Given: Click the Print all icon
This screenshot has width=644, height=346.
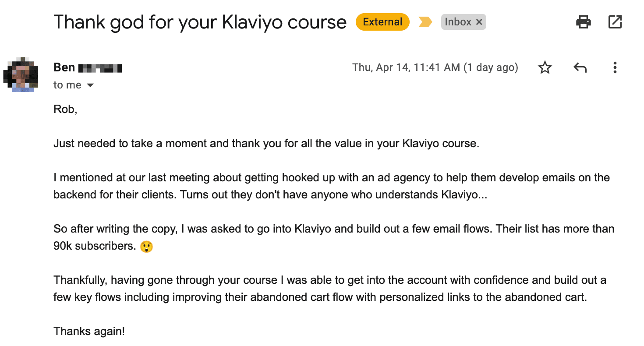Looking at the screenshot, I should [x=583, y=22].
